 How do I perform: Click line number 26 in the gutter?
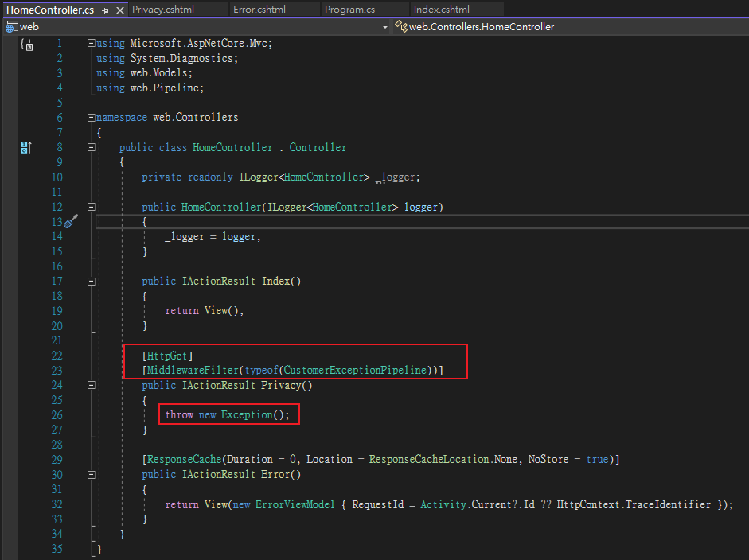click(x=57, y=415)
